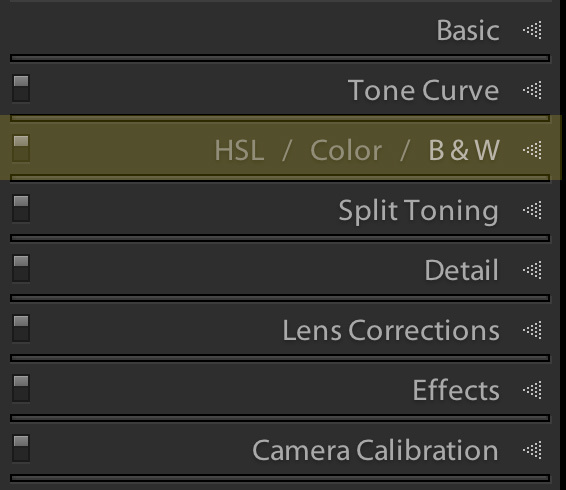Expand the Camera Calibration triangle

[x=532, y=450]
